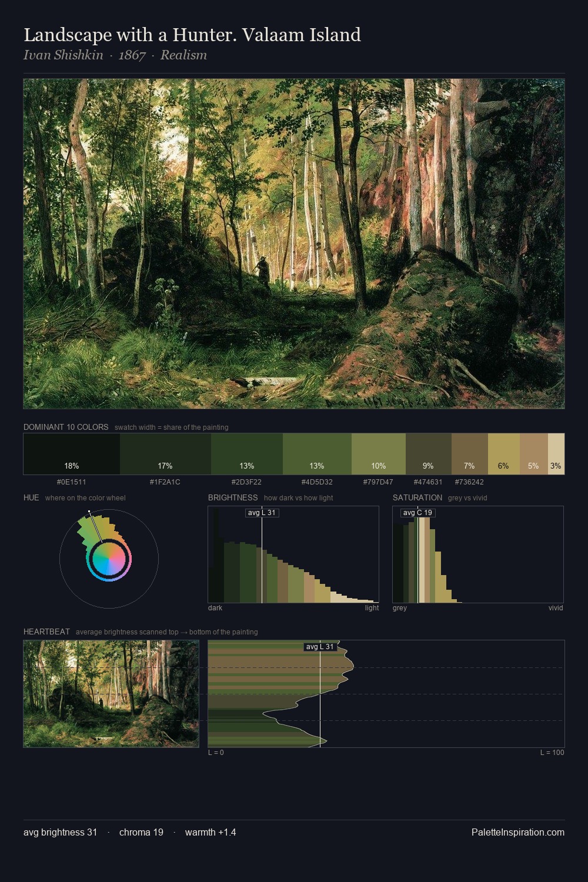Click the 'vivid' axis label
This screenshot has width=588, height=882.
[556, 608]
